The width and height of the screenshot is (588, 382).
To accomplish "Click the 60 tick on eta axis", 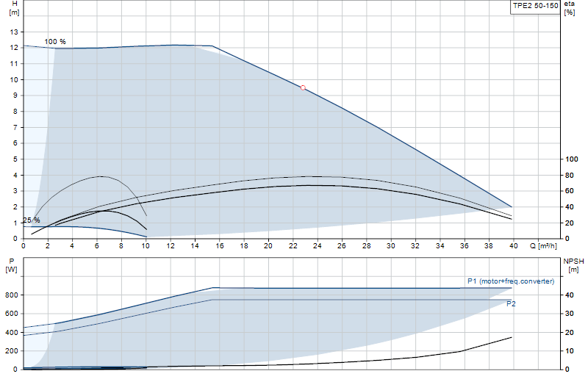I will tap(570, 191).
